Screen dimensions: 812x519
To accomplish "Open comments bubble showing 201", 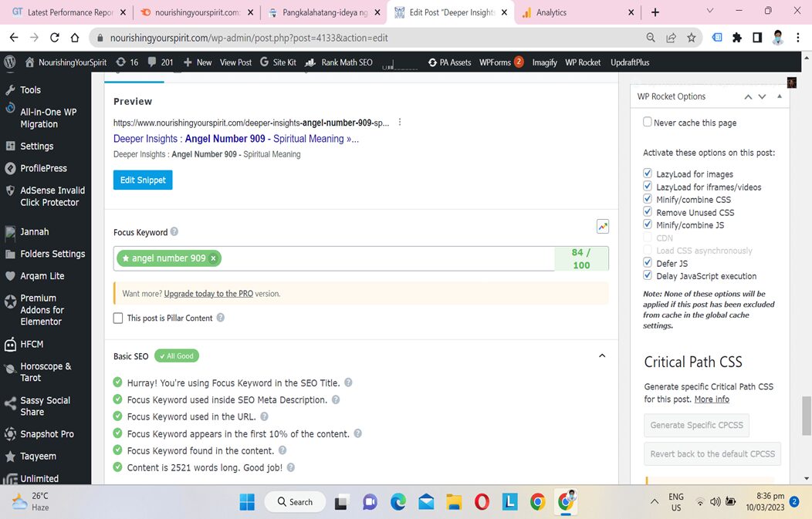I will [161, 62].
